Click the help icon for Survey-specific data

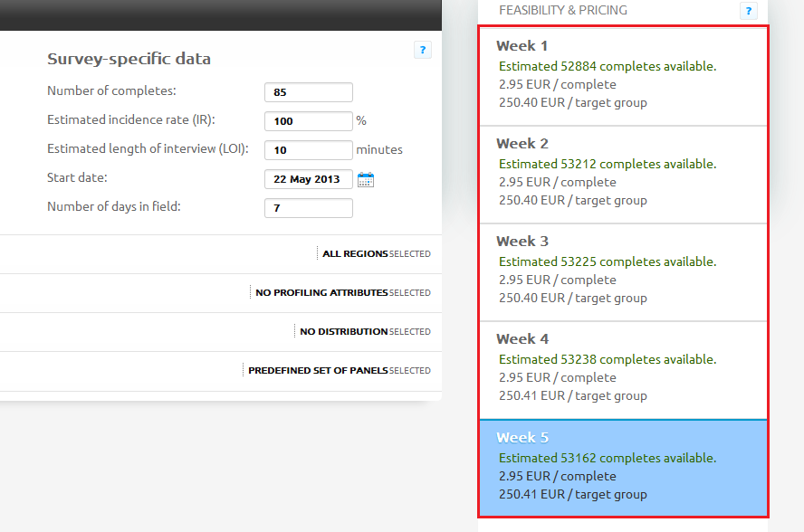tap(422, 50)
